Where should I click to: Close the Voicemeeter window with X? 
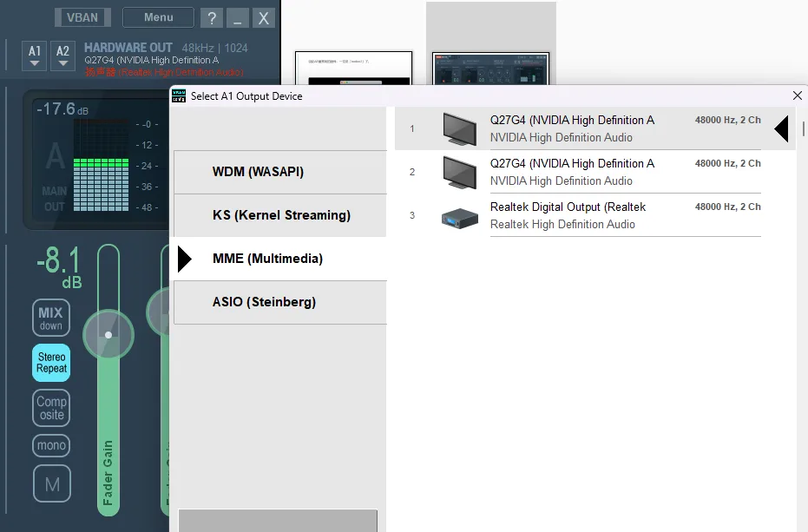[x=263, y=18]
